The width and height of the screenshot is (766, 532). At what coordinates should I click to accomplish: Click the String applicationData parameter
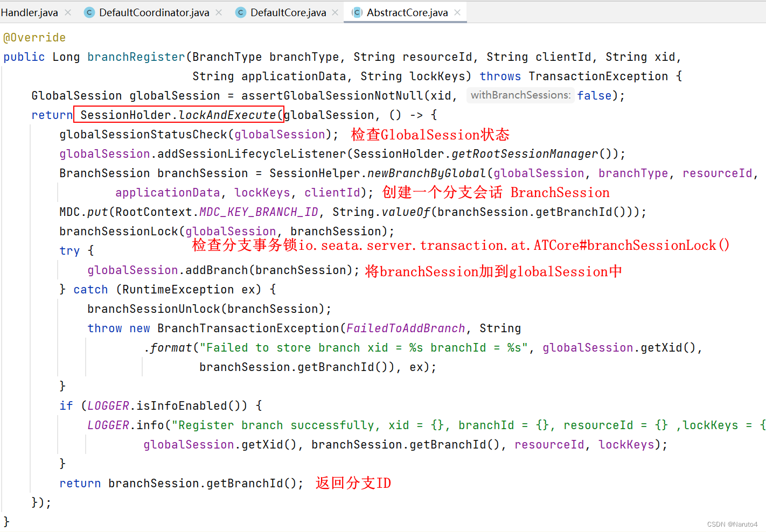coord(269,76)
